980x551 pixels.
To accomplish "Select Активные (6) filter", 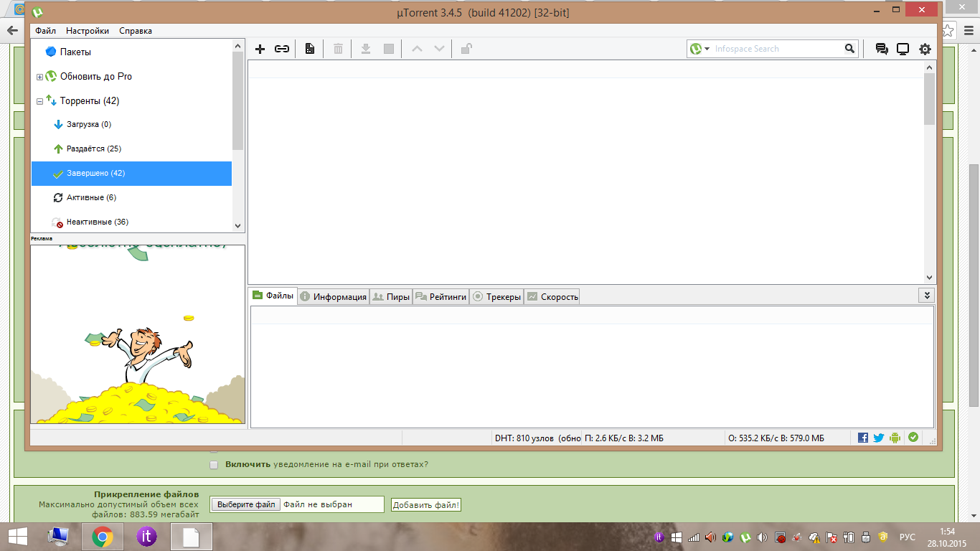I will 91,198.
